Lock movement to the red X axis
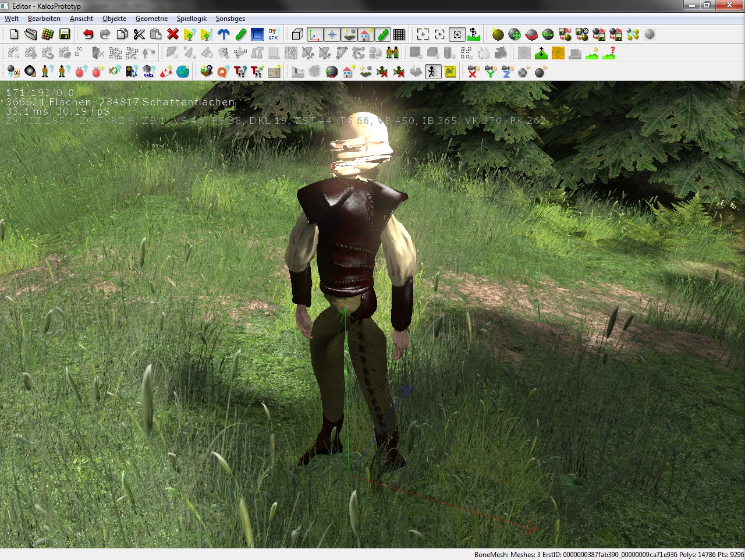This screenshot has width=745, height=560. 473,72
